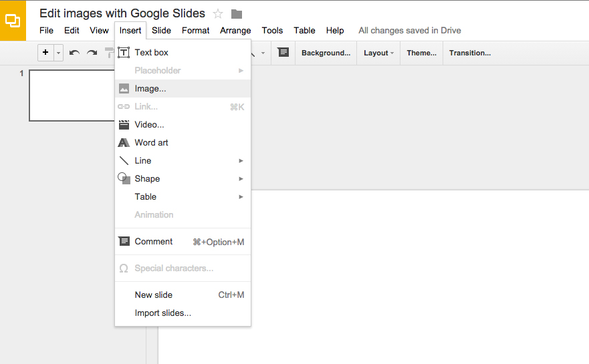Click the Link... ⌘K entry

point(183,107)
